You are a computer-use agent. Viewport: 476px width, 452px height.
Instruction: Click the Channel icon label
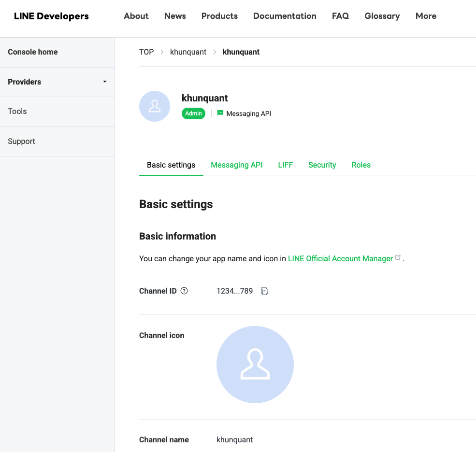pos(162,335)
